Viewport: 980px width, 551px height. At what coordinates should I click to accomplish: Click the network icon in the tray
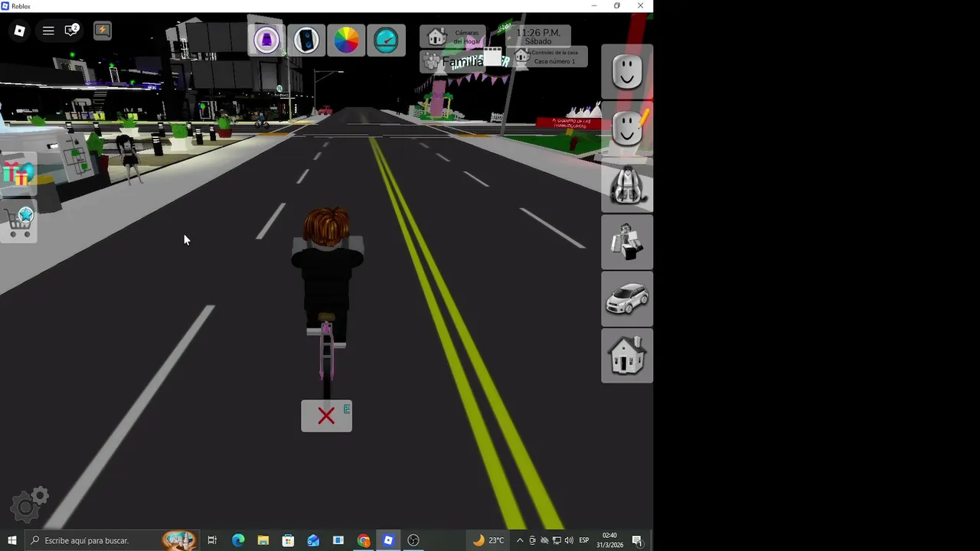click(x=557, y=540)
